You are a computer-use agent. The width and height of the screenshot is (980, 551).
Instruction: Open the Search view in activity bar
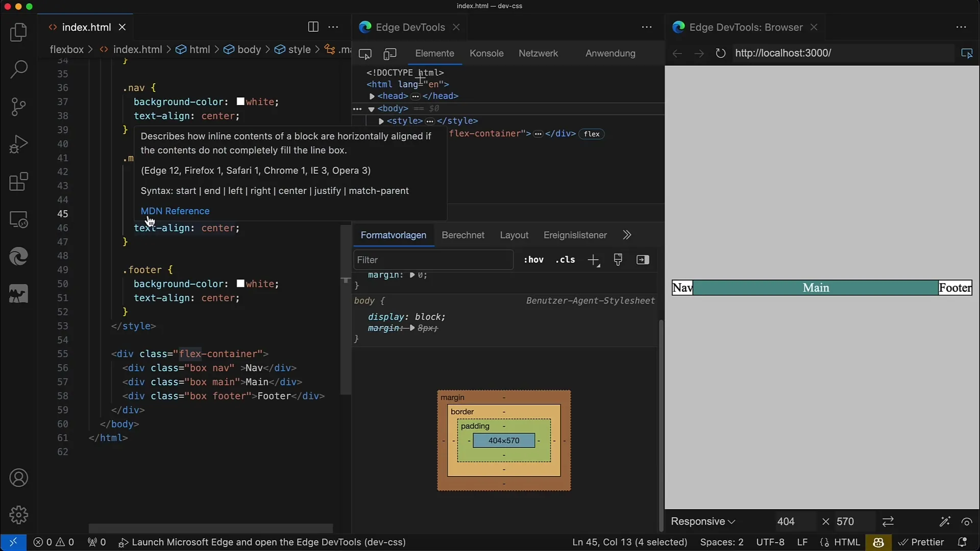(x=19, y=70)
